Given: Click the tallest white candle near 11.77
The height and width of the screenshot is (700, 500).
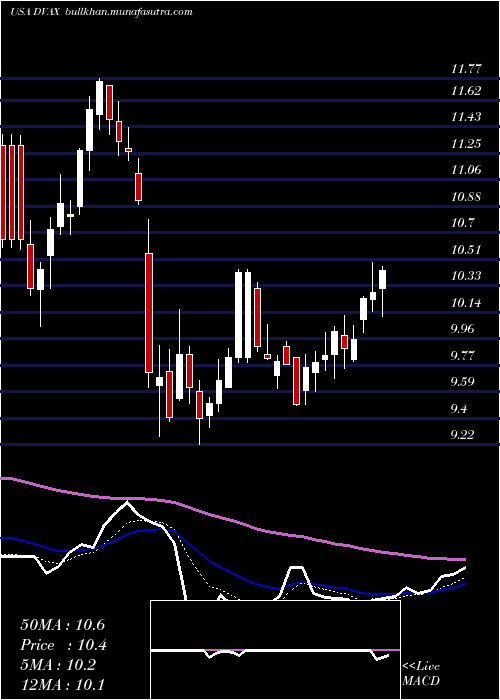Looking at the screenshot, I should 100,98.
